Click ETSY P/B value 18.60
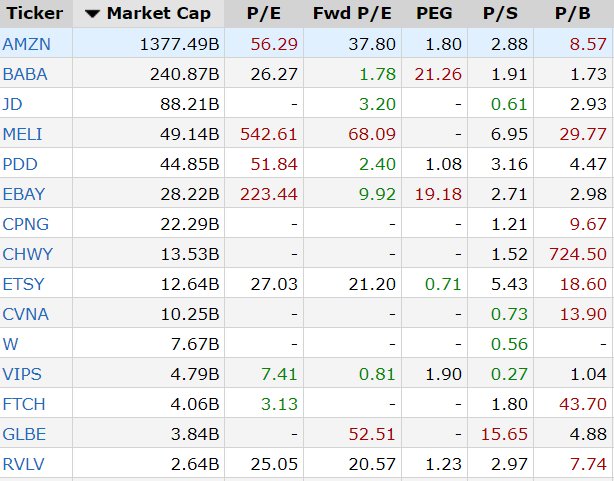Image resolution: width=614 pixels, height=481 pixels. (583, 284)
